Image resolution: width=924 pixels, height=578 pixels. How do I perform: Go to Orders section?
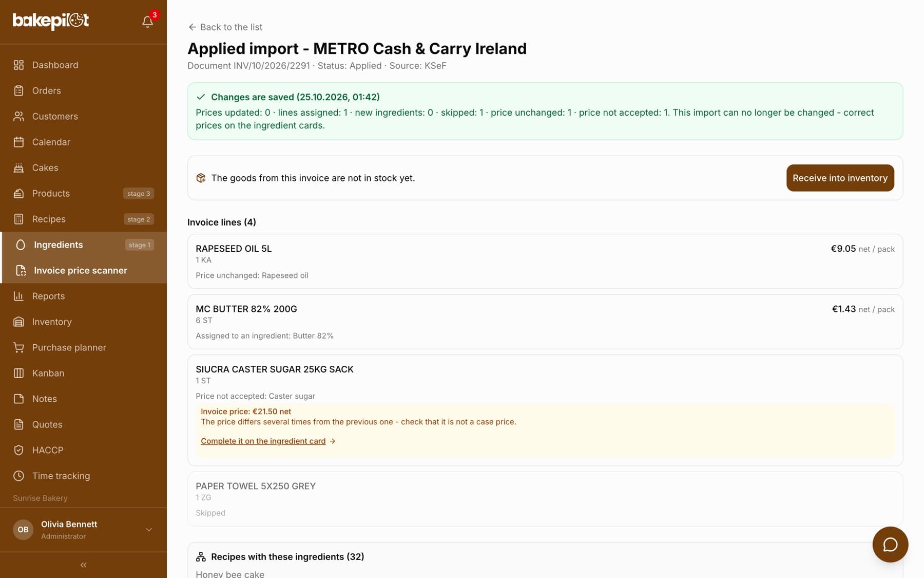coord(83,90)
